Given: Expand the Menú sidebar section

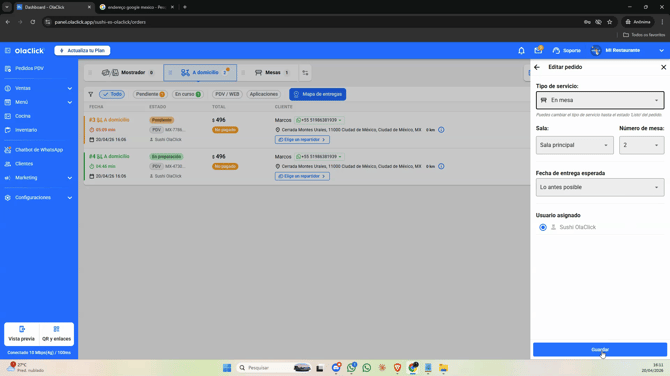Looking at the screenshot, I should 38,102.
